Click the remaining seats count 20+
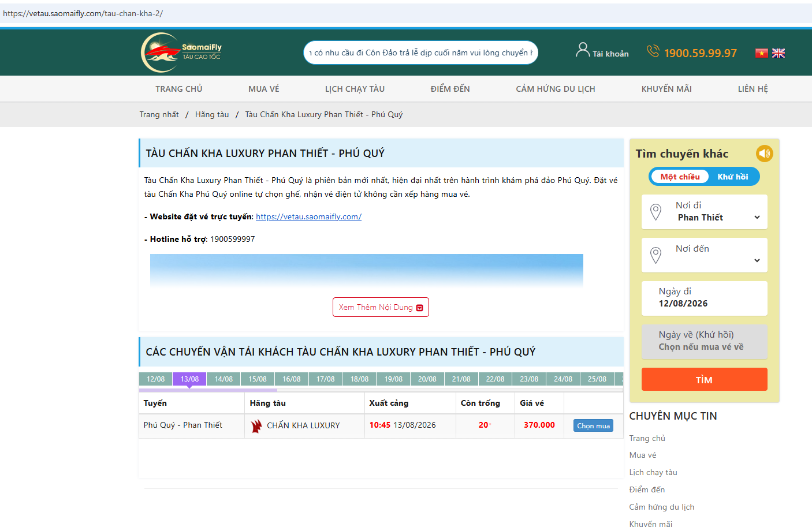Viewport: 812px width, 527px height. pos(485,425)
